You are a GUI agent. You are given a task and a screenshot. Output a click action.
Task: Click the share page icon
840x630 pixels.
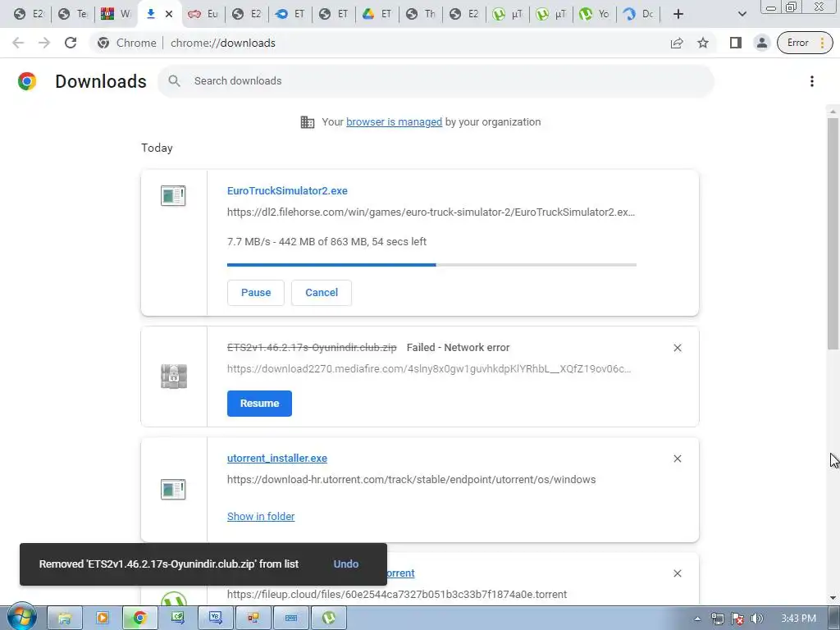(x=677, y=43)
